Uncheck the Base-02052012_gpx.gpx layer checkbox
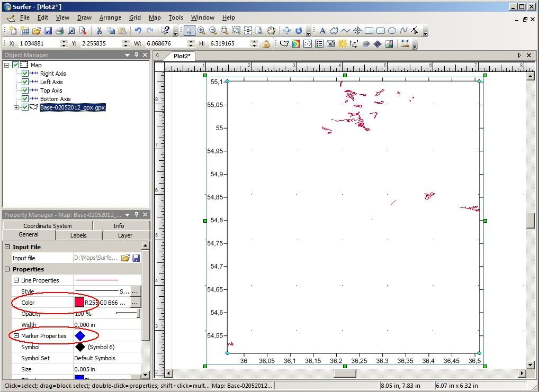This screenshot has width=539, height=392. pos(25,107)
